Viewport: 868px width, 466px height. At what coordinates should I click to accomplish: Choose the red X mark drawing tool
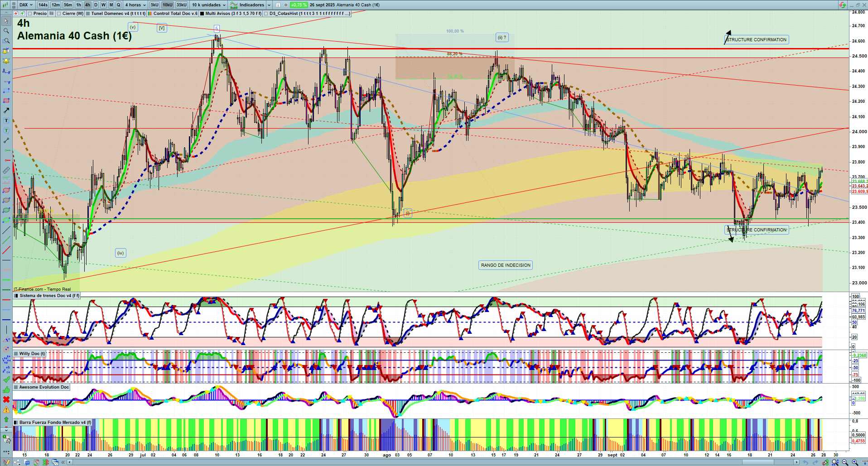(x=6, y=399)
